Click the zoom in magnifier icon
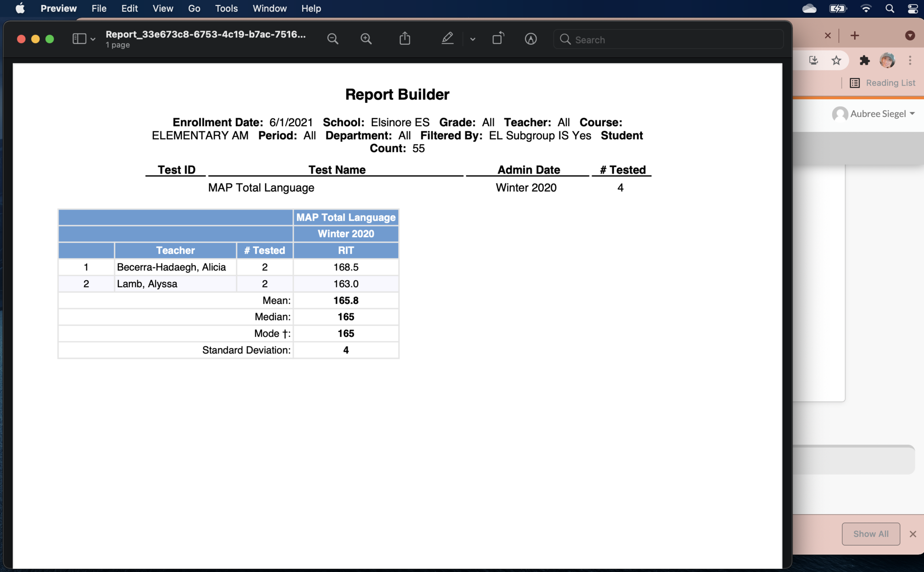The width and height of the screenshot is (924, 572). [x=366, y=39]
